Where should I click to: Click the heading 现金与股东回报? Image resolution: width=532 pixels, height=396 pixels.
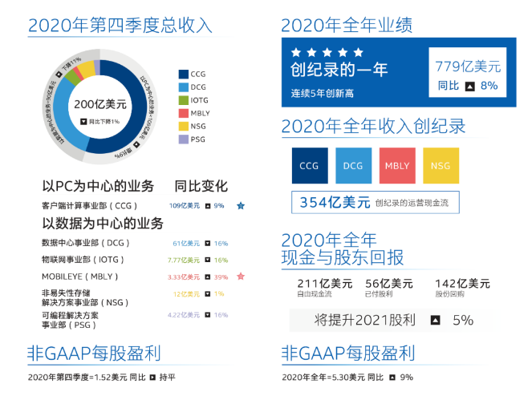(343, 257)
